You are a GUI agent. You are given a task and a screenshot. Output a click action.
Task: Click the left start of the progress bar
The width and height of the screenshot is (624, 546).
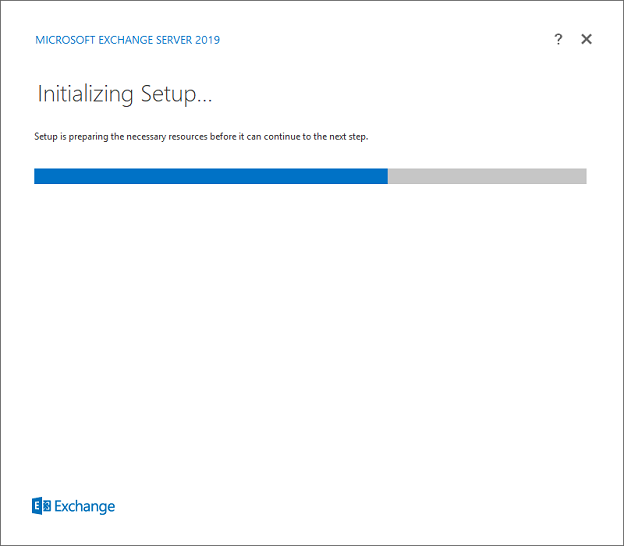tap(38, 176)
